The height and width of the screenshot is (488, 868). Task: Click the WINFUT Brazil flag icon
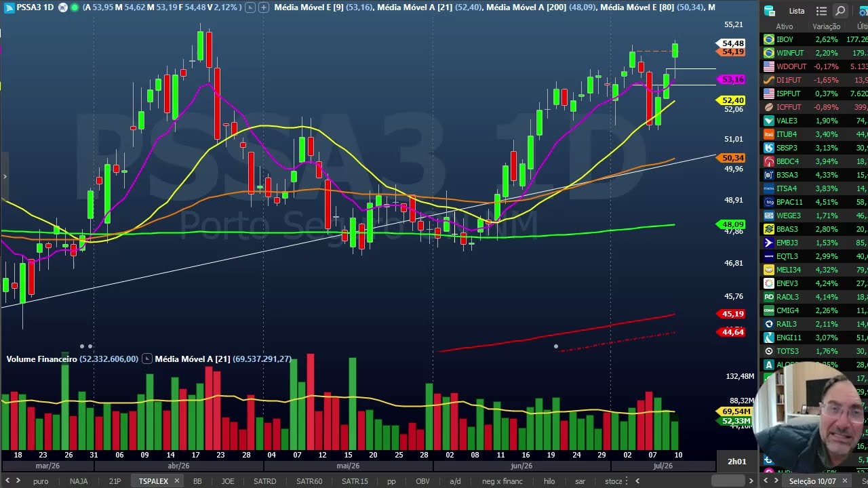(x=768, y=53)
